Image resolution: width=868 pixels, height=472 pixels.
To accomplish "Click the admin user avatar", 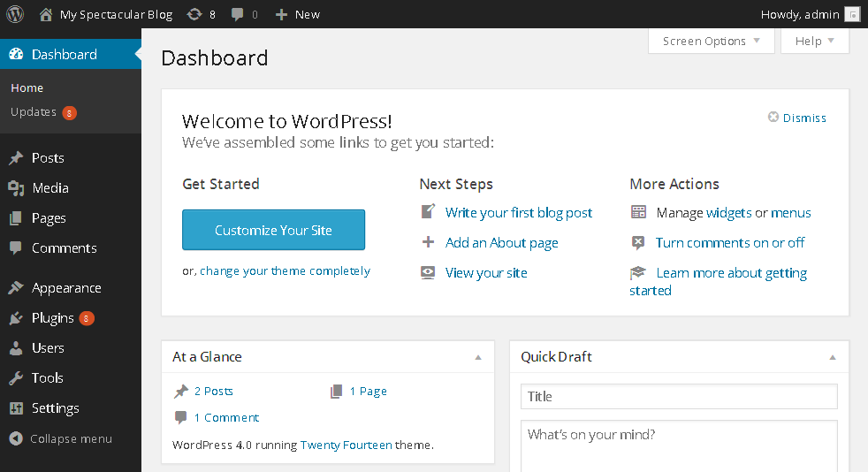I will click(x=852, y=14).
